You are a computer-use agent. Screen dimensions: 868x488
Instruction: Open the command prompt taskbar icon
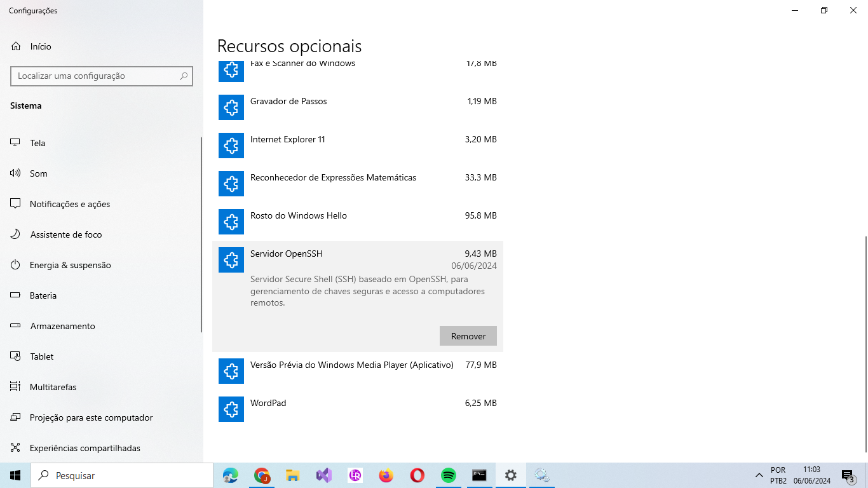(x=479, y=475)
